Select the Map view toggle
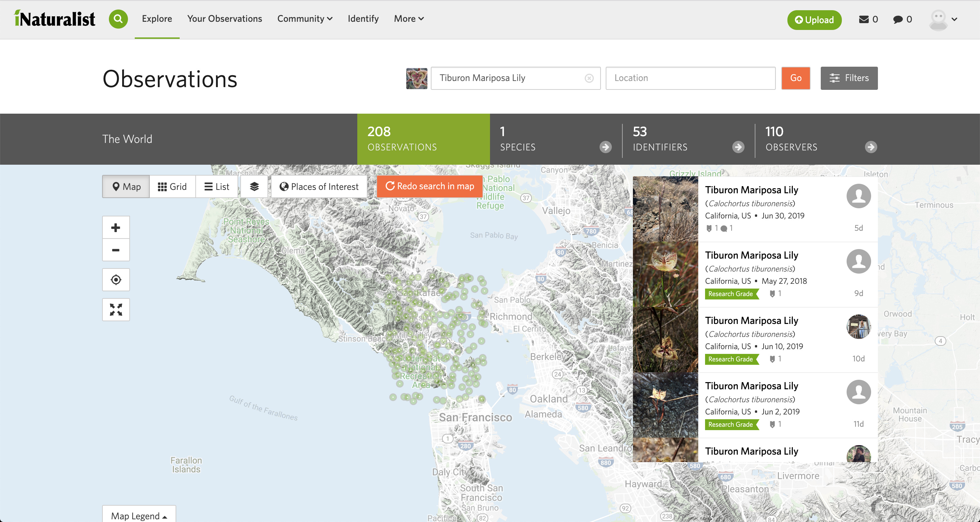980x522 pixels. pos(126,186)
